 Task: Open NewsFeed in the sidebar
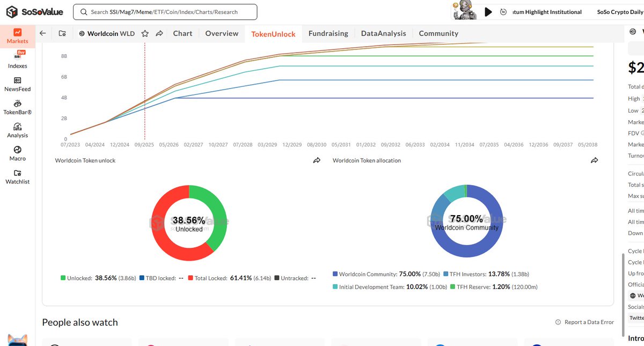tap(17, 84)
